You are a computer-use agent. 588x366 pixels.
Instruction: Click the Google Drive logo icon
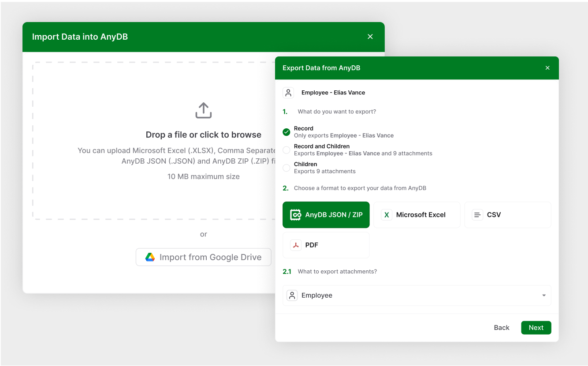150,257
